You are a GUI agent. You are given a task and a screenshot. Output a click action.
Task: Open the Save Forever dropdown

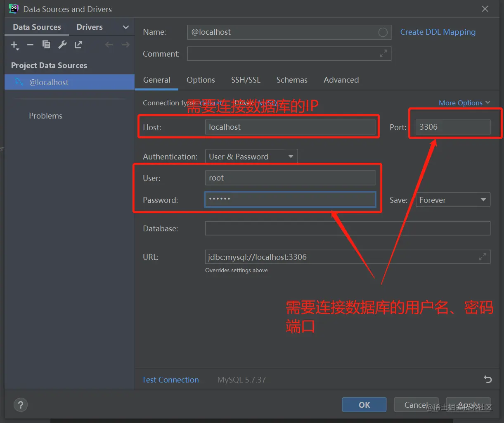pos(453,200)
